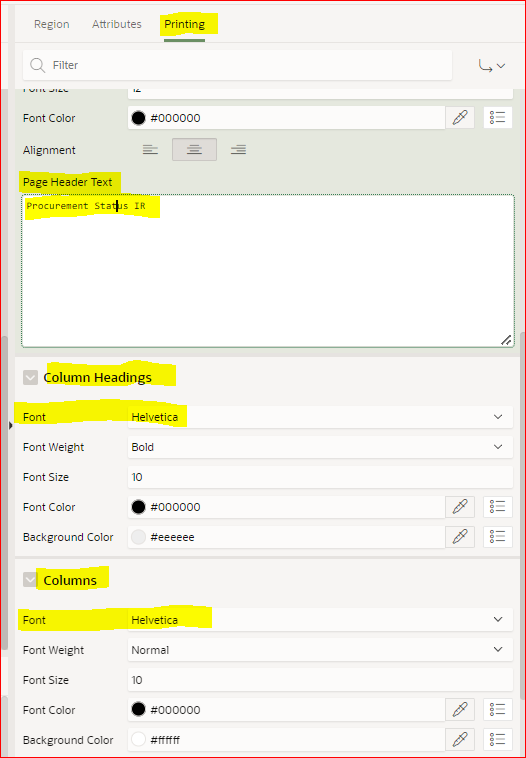Select right alignment option
Viewport: 526px width, 758px height.
238,150
